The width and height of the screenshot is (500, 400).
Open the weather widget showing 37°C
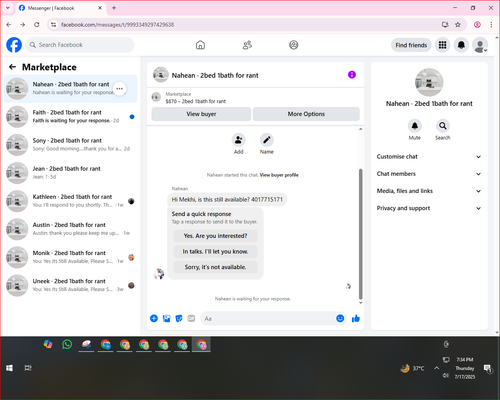pyautogui.click(x=412, y=368)
